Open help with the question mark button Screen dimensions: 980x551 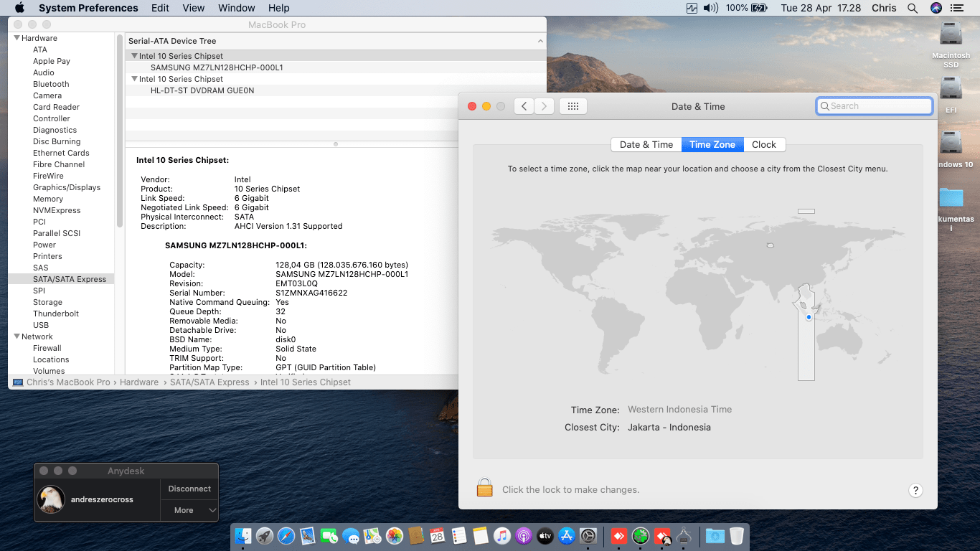pos(915,490)
